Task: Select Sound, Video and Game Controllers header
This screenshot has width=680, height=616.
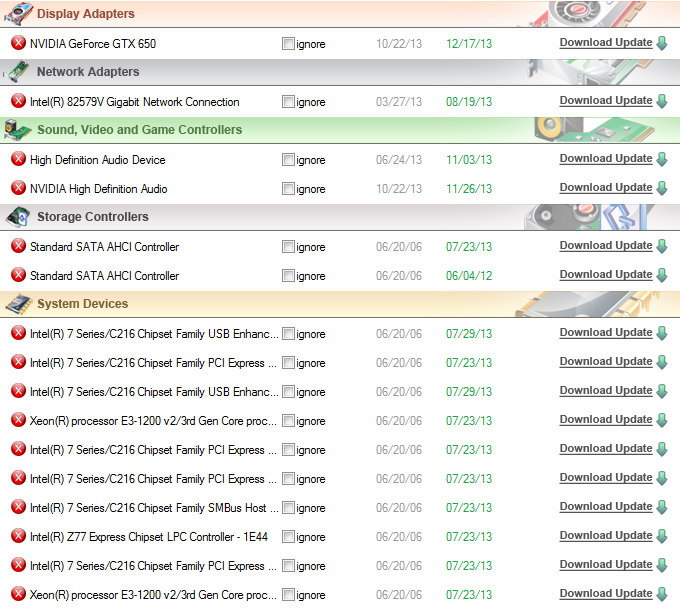Action: pos(140,130)
